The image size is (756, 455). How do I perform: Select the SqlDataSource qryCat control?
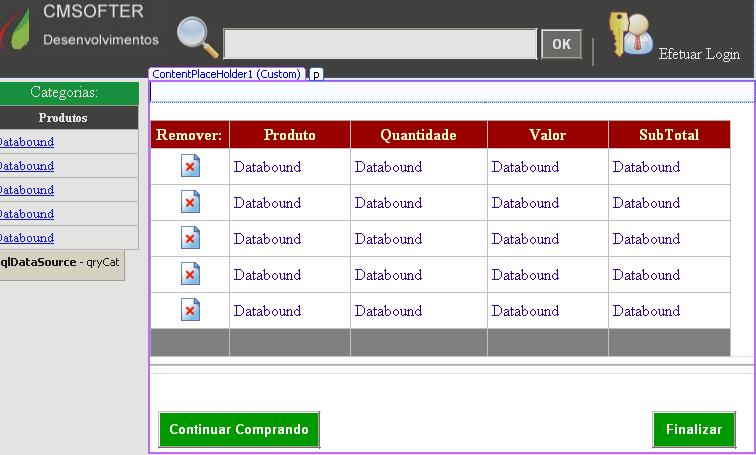60,262
